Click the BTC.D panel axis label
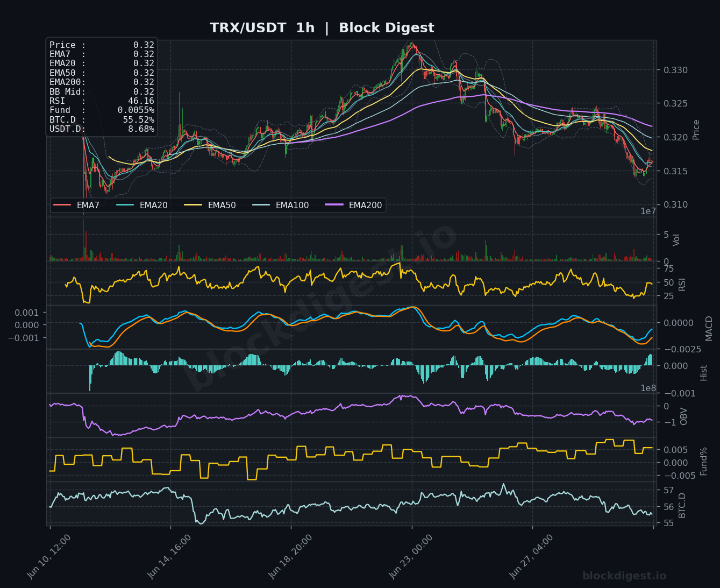This screenshot has height=588, width=720. 682,505
